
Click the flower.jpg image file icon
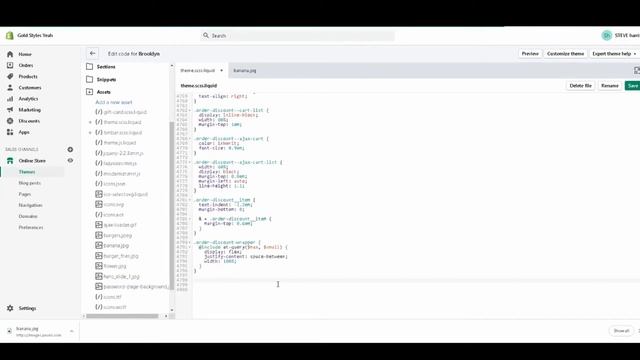[99, 266]
